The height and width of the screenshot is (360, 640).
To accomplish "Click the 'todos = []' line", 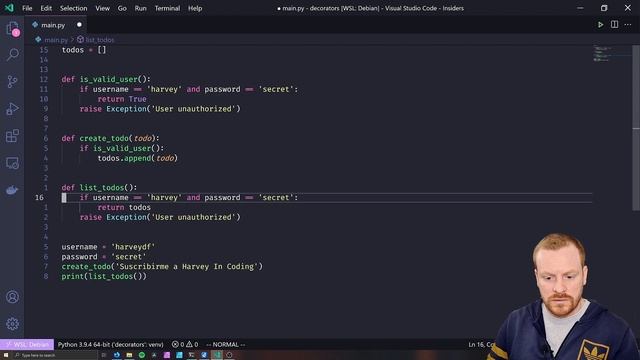I will (x=84, y=50).
